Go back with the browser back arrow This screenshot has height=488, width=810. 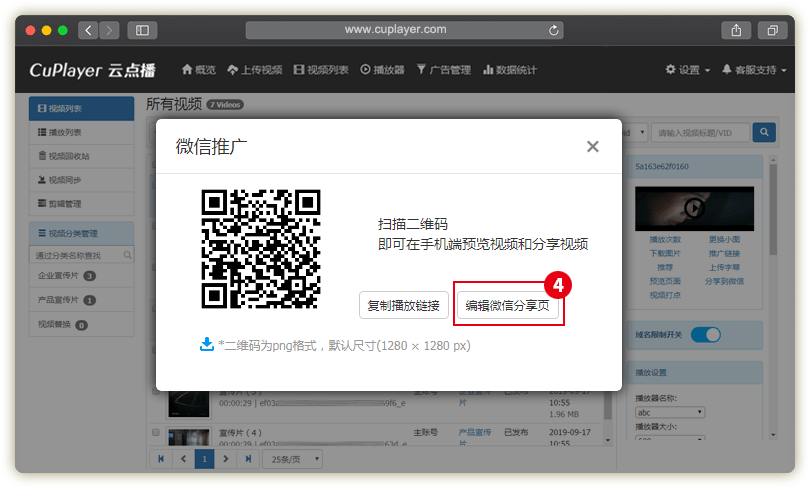click(88, 30)
